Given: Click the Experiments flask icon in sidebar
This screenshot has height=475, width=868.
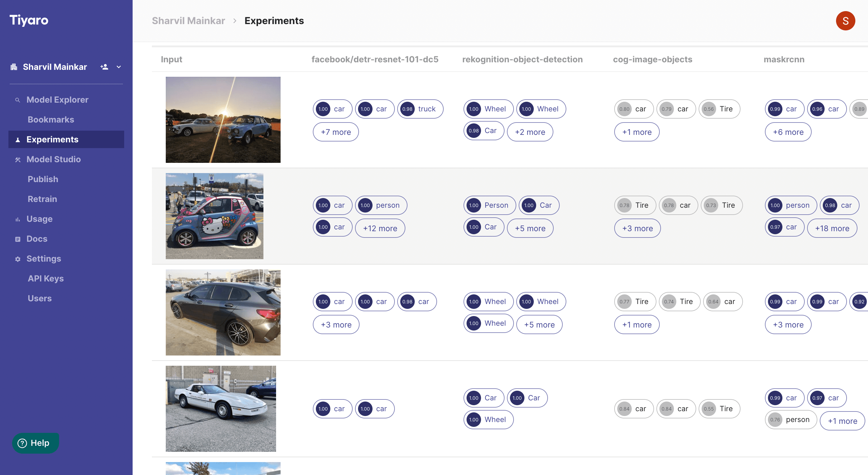Looking at the screenshot, I should click(18, 140).
